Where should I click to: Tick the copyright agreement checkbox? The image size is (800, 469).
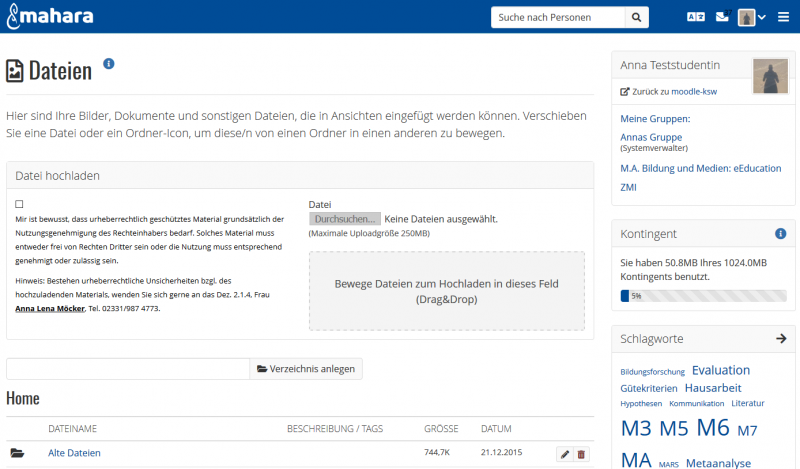19,204
